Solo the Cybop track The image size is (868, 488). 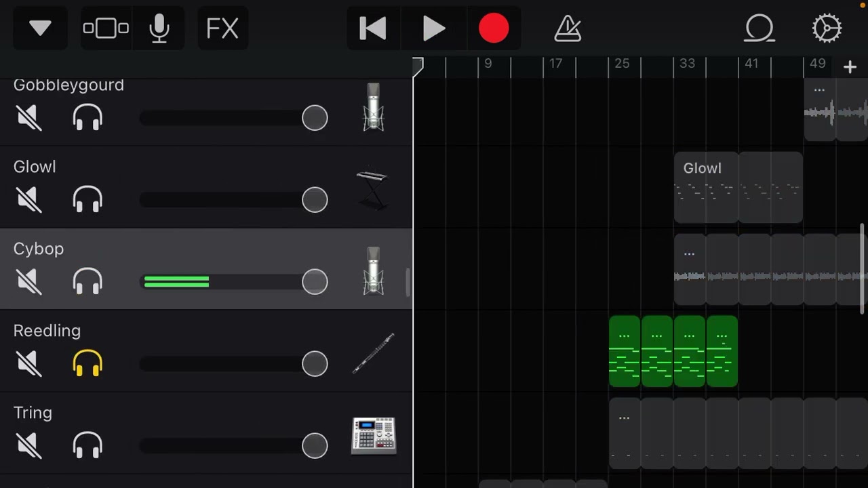pyautogui.click(x=87, y=282)
